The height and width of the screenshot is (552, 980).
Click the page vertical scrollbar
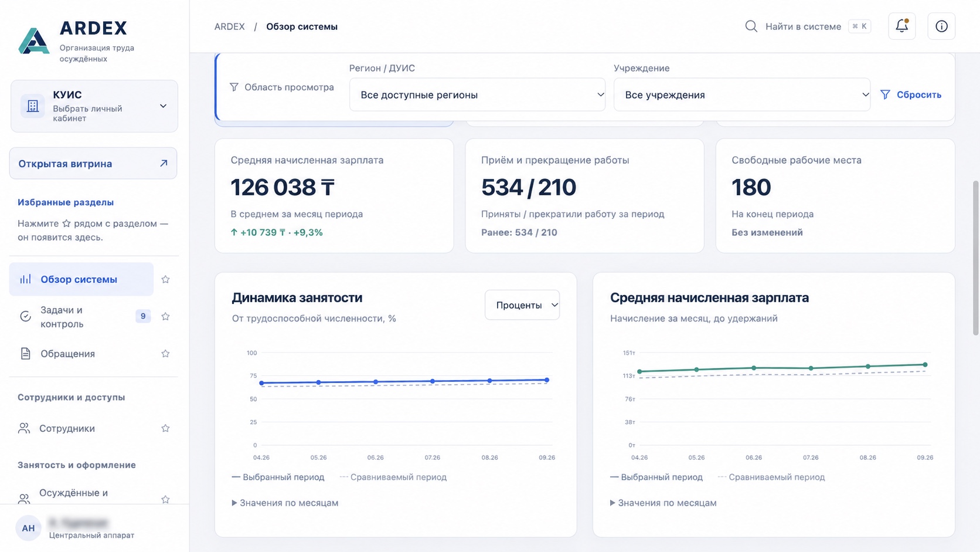[975, 258]
